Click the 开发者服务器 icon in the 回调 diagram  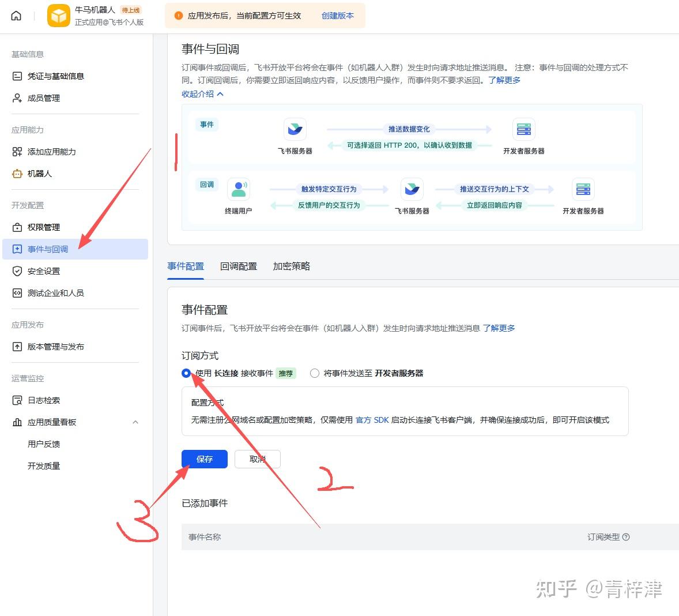pyautogui.click(x=583, y=189)
